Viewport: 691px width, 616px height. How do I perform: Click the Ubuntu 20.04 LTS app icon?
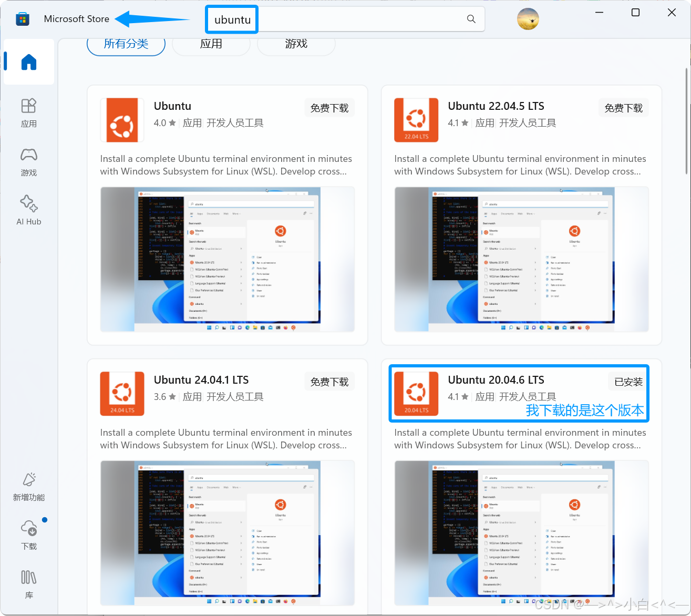416,394
